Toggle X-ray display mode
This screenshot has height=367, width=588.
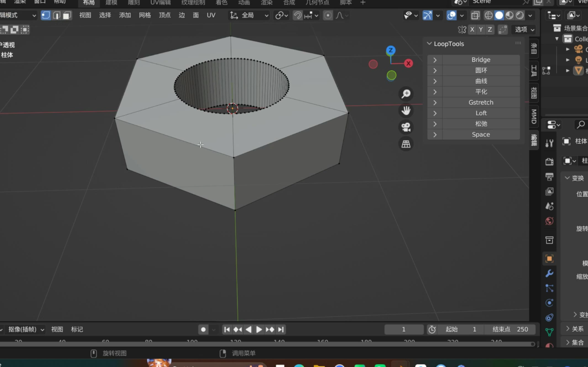pyautogui.click(x=475, y=15)
